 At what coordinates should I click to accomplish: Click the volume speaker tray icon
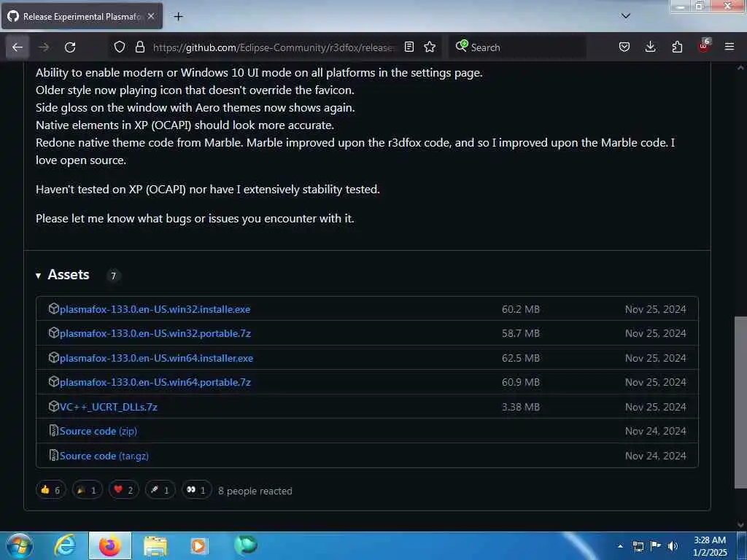(673, 546)
